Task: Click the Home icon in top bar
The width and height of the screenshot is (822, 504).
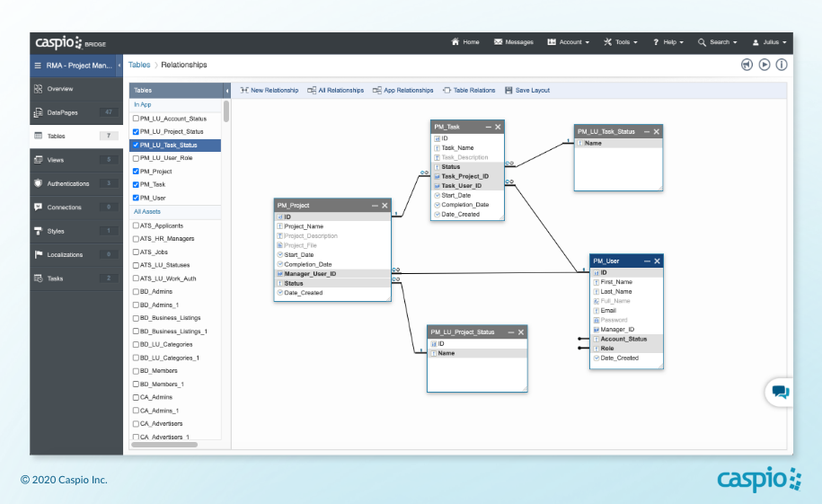Action: click(455, 42)
